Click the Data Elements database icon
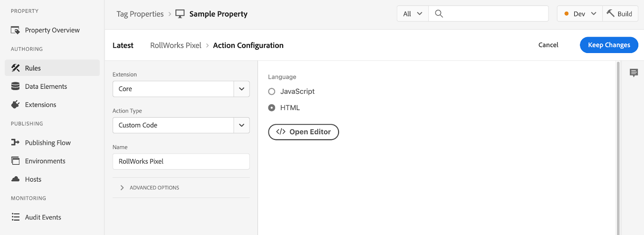The height and width of the screenshot is (235, 644). pyautogui.click(x=15, y=86)
